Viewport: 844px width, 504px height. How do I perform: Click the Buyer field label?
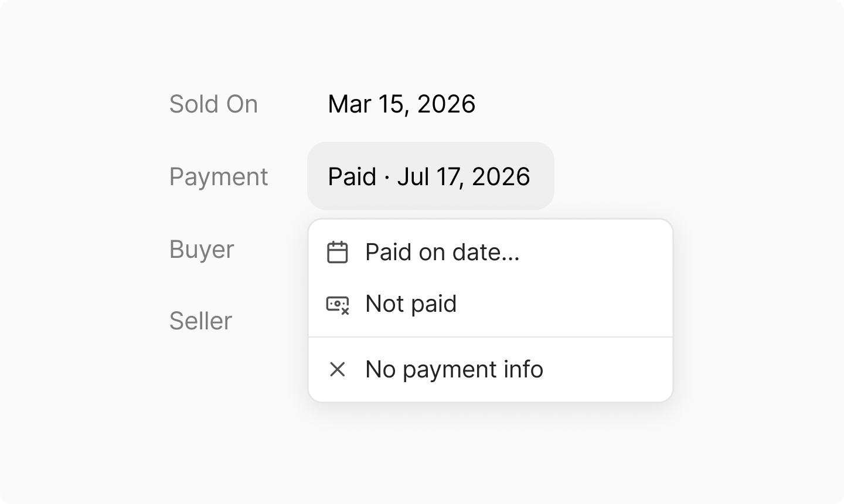click(x=202, y=250)
